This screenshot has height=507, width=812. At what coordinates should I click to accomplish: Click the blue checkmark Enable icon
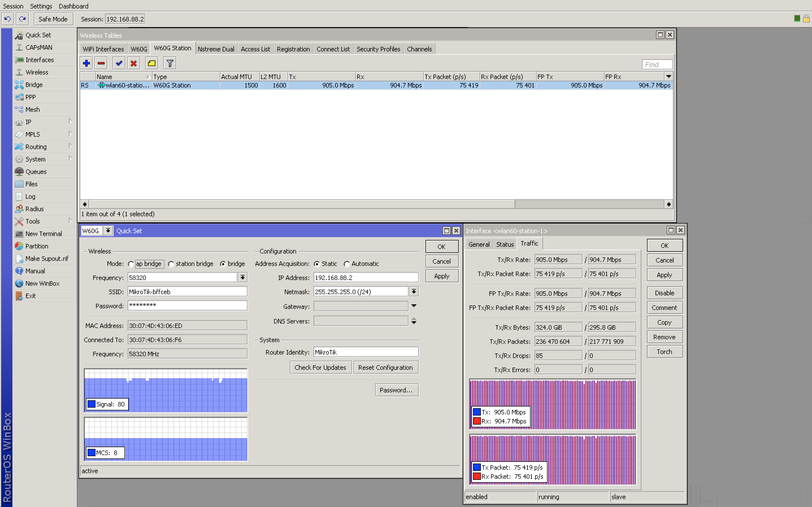tap(119, 63)
